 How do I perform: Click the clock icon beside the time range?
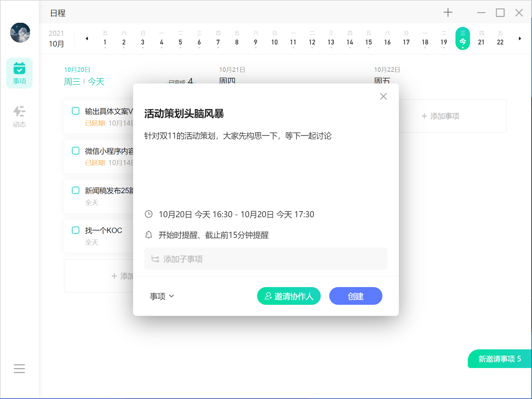click(149, 214)
